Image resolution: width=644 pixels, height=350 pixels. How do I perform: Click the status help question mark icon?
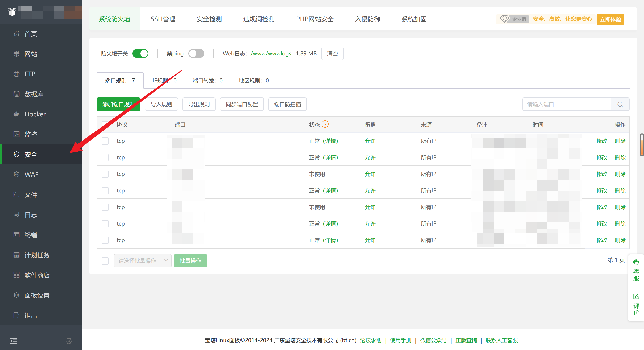click(325, 124)
